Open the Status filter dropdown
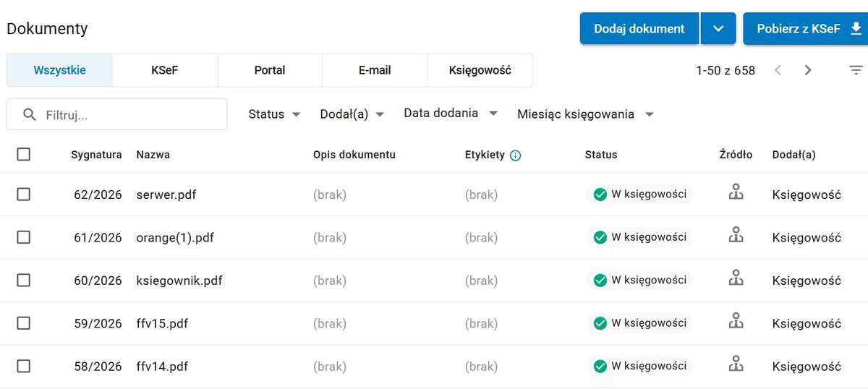The image size is (868, 389). tap(274, 114)
